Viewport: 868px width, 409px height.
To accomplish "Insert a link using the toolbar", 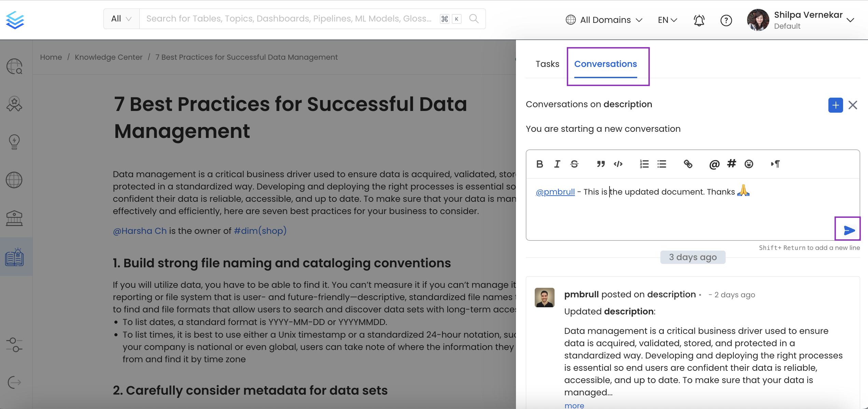I will (688, 164).
